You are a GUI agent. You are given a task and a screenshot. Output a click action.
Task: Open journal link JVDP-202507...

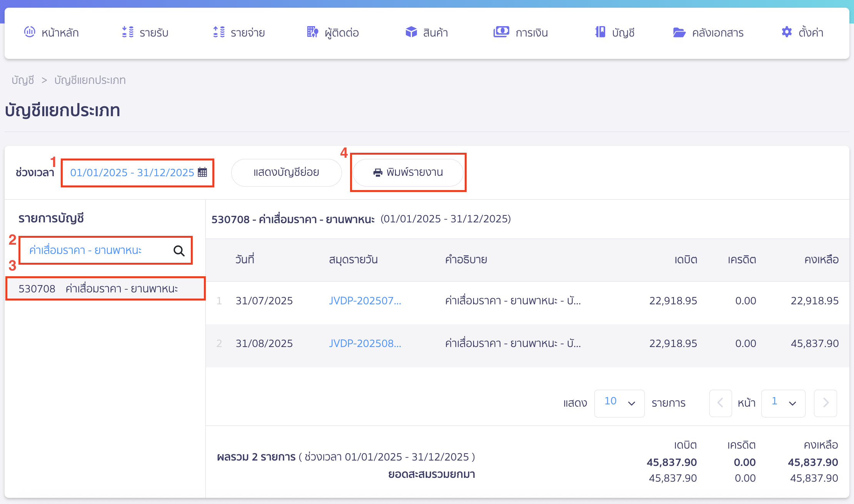(365, 301)
